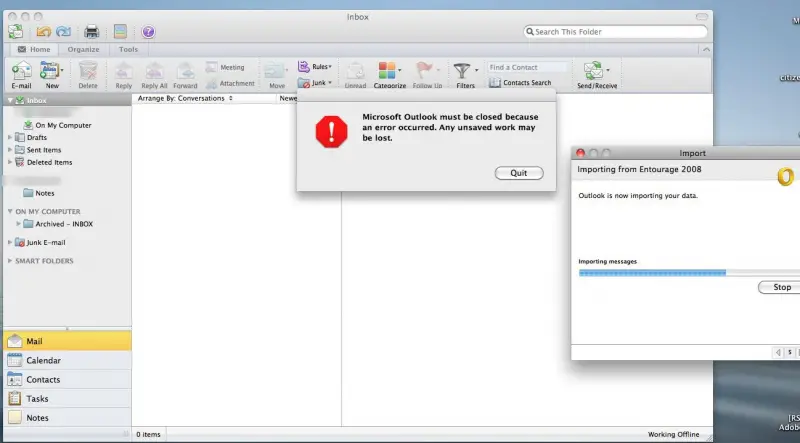The width and height of the screenshot is (800, 443).
Task: Click the Send/Receive ribbon icon
Action: point(593,71)
